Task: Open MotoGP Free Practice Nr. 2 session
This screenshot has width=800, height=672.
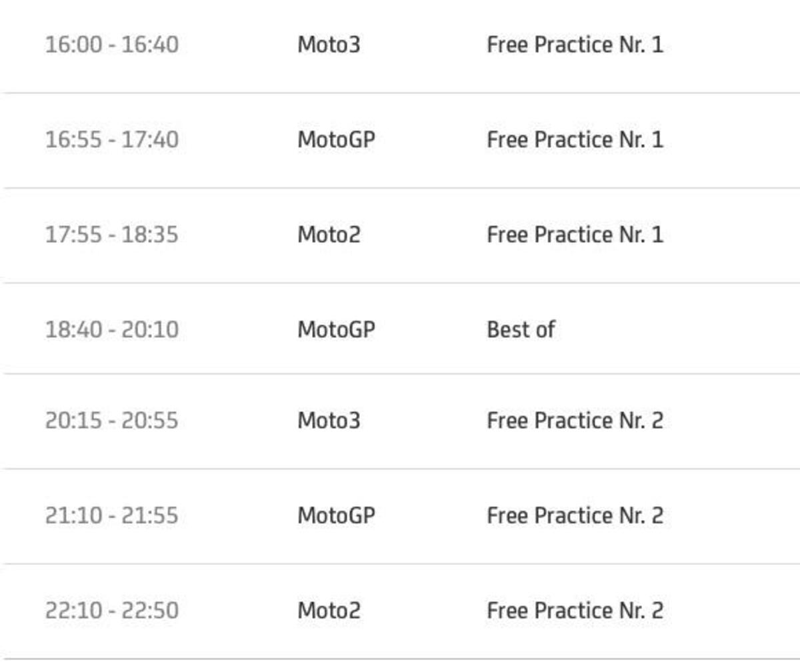Action: [x=575, y=515]
